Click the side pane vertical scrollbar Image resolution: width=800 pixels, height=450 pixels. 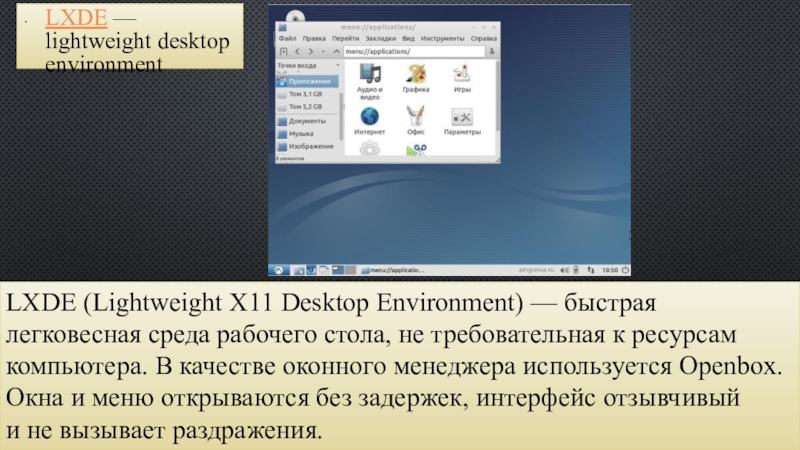tap(341, 116)
